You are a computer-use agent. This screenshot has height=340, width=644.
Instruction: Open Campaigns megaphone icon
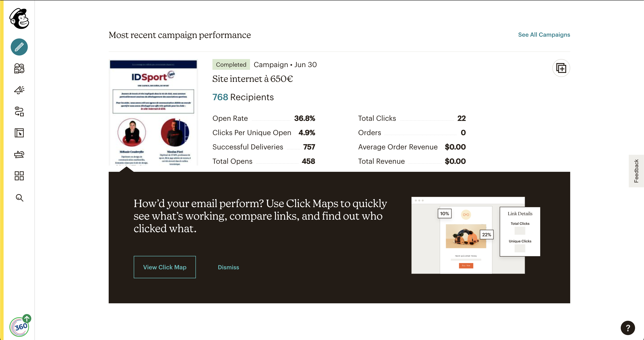(x=19, y=90)
